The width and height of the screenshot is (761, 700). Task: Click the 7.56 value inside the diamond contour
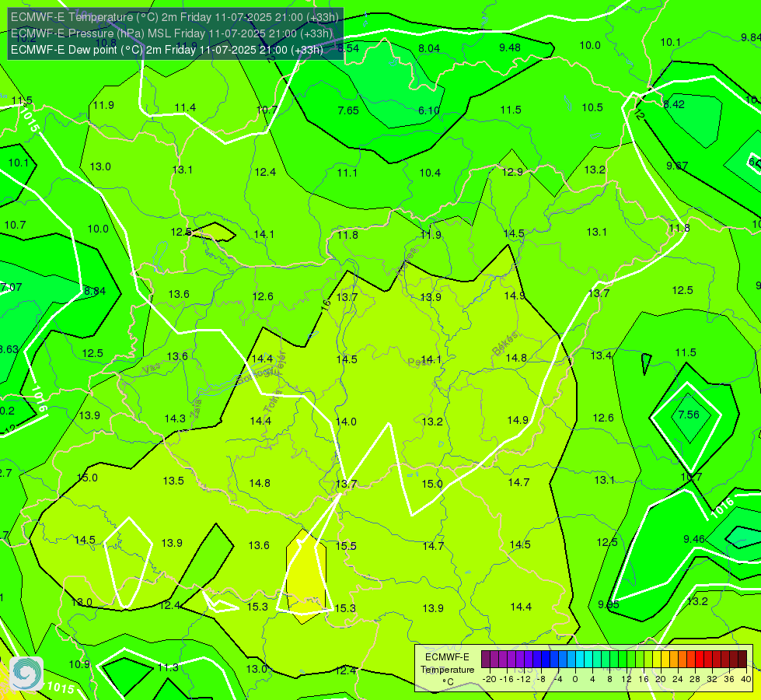point(689,415)
